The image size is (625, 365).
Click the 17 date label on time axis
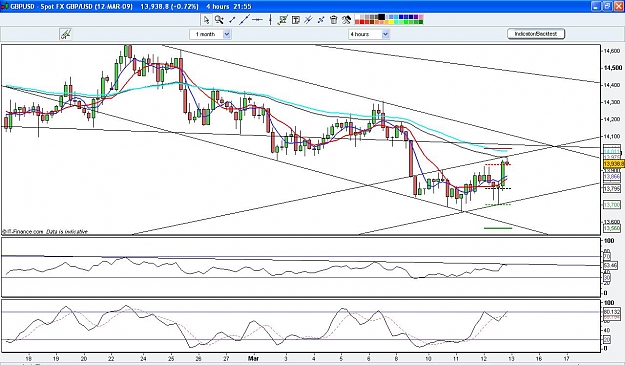tap(567, 358)
